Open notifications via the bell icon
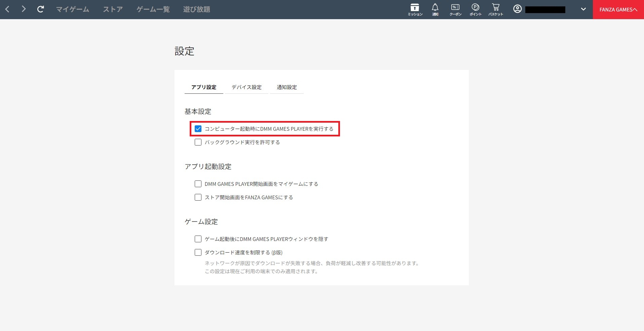 (x=435, y=9)
